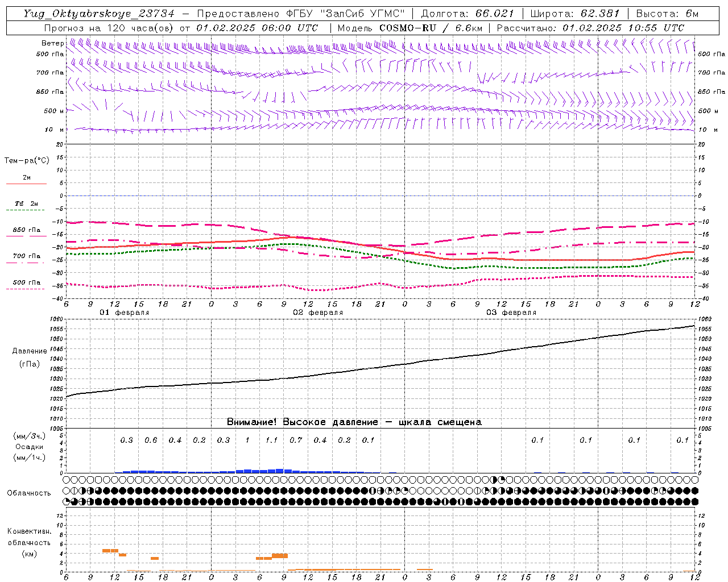This screenshot has height=582, width=728.
Task: Click the Осадки precipitation label
Action: [x=30, y=447]
